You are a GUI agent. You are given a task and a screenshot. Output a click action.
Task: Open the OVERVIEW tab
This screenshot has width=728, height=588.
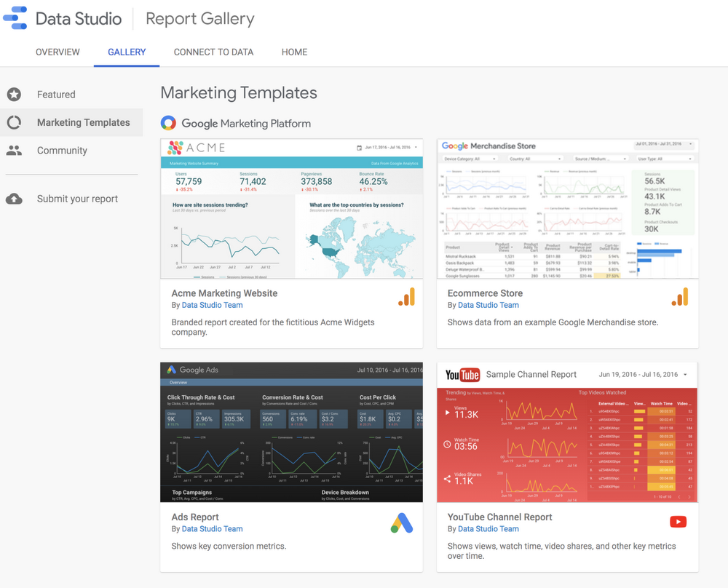point(58,52)
